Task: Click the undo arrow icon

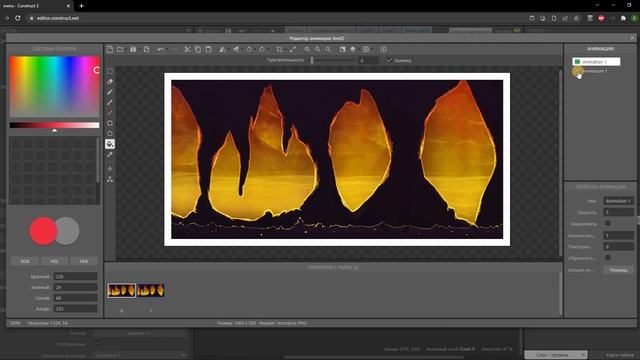Action: (x=160, y=49)
